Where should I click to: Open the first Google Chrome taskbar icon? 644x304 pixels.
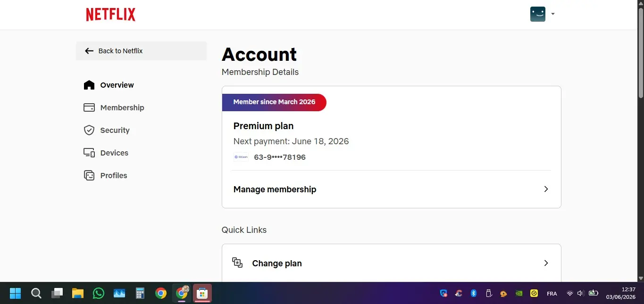point(161,293)
